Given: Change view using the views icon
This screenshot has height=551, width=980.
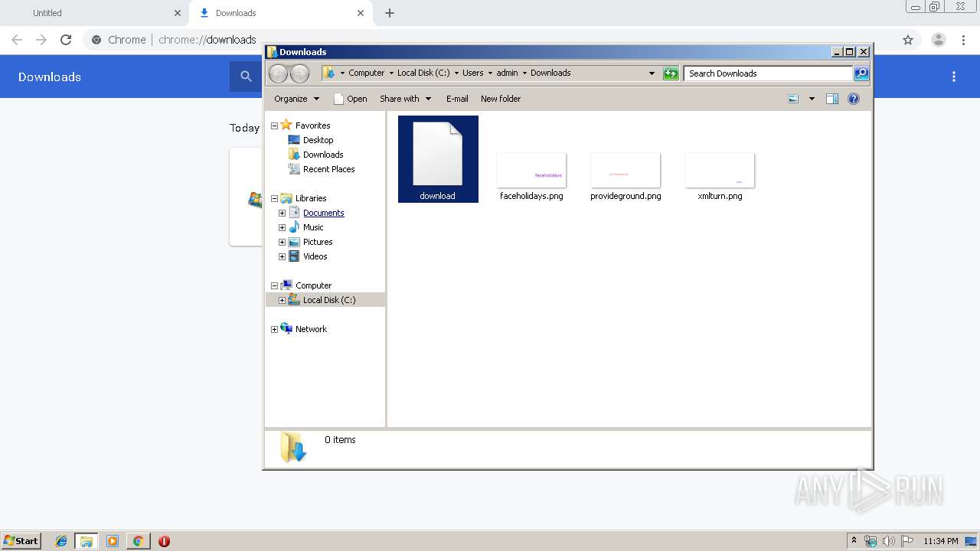Looking at the screenshot, I should 793,99.
